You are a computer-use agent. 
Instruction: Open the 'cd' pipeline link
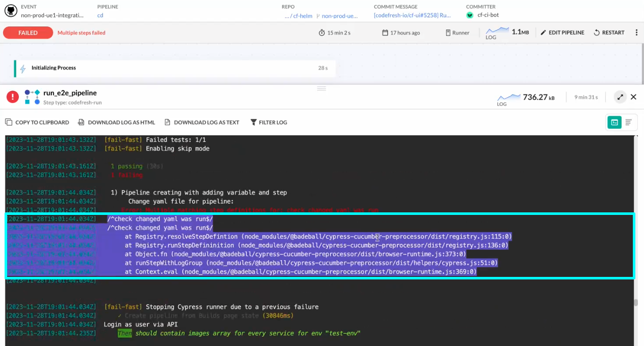(100, 15)
